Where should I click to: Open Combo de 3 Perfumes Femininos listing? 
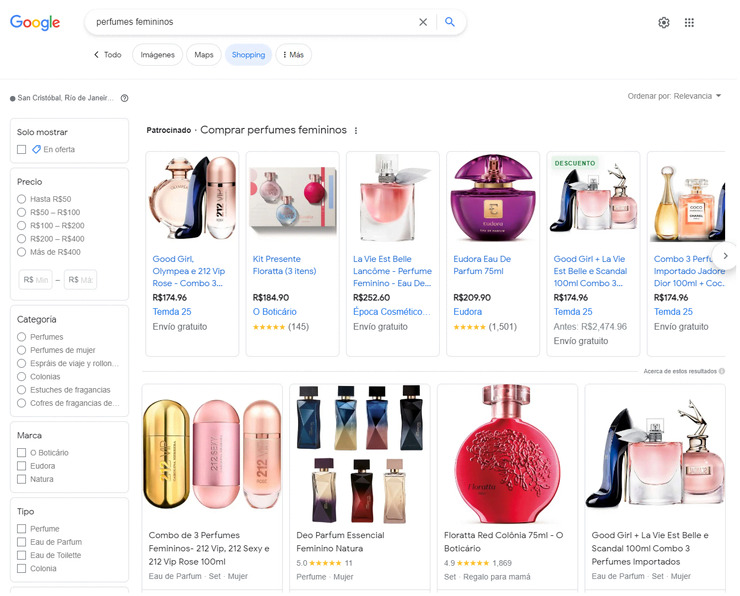[x=209, y=548]
